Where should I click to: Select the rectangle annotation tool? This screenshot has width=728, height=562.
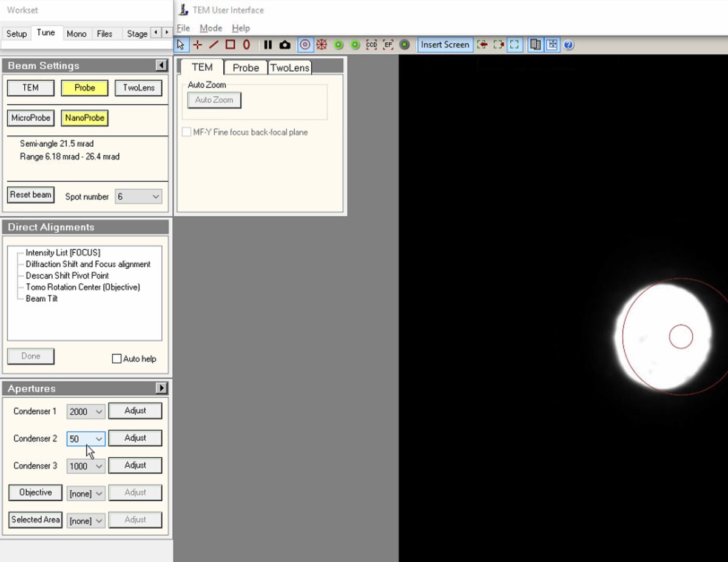point(229,44)
